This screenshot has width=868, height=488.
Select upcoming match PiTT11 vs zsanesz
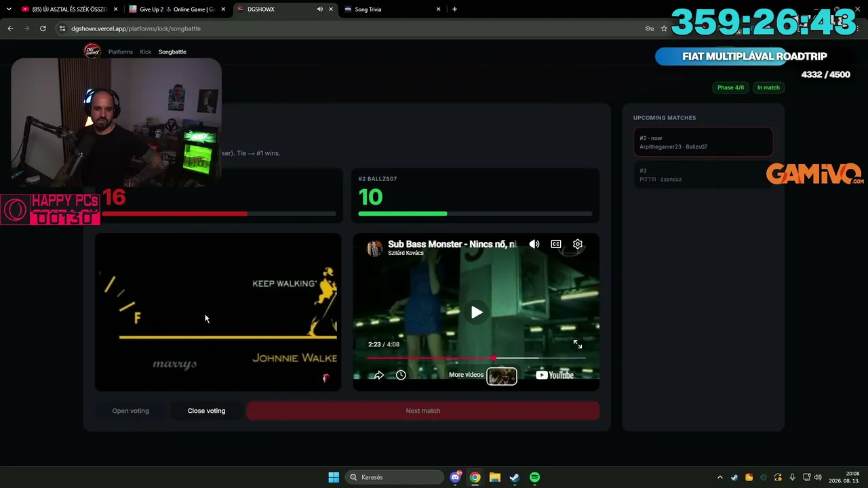tap(703, 175)
